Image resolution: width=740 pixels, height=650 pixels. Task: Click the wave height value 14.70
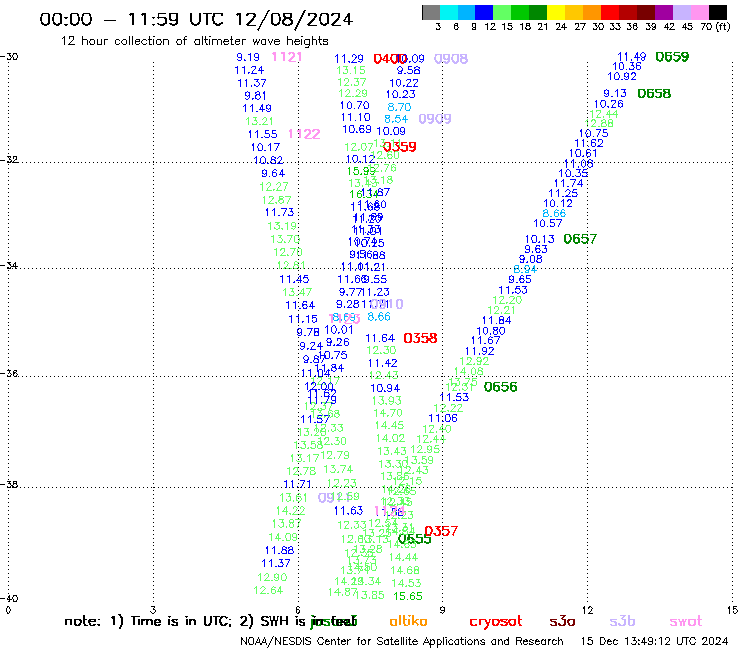(388, 414)
